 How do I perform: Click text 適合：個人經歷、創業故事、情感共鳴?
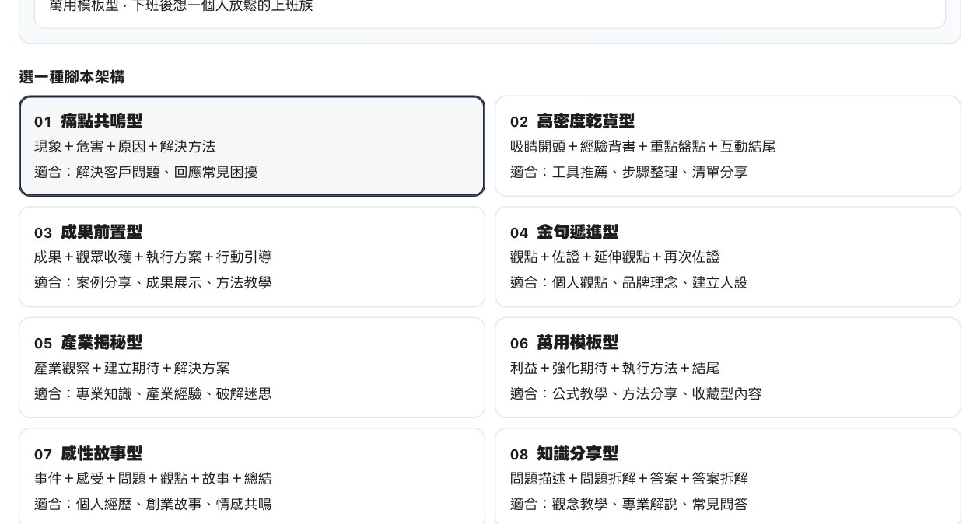(153, 505)
